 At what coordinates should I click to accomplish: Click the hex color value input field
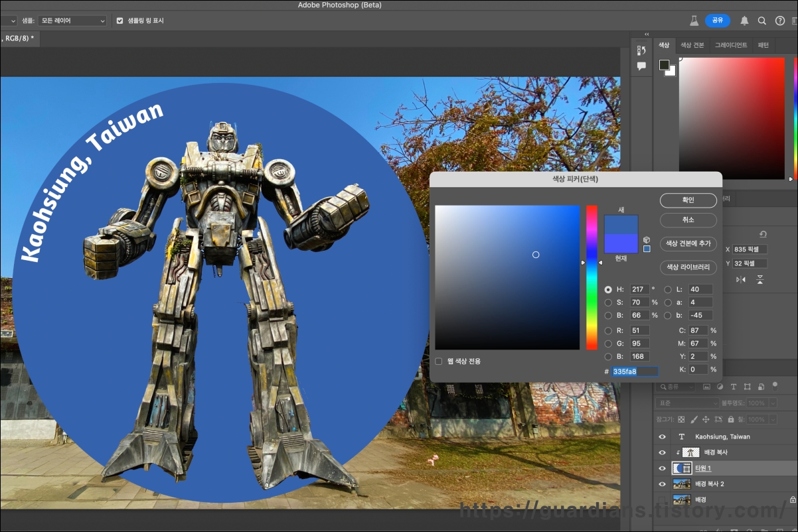(x=635, y=371)
